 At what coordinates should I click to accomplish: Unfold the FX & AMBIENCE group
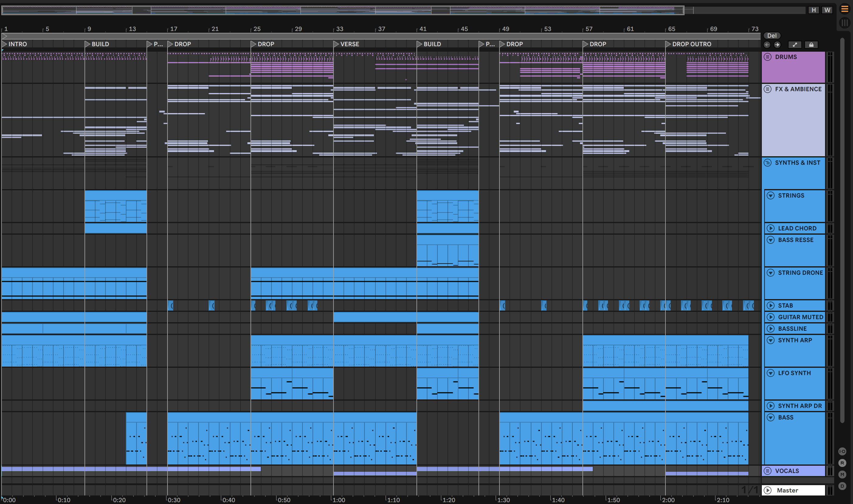(768, 89)
